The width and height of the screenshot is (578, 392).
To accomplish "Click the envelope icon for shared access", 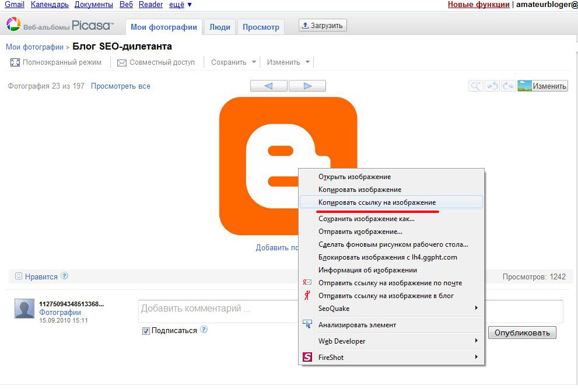I will [x=122, y=62].
